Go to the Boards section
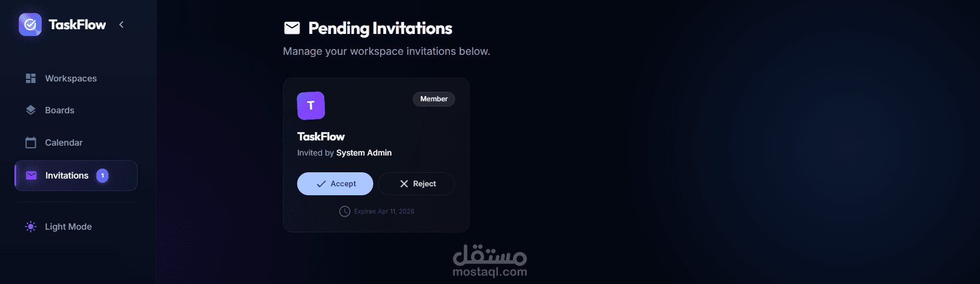 click(59, 110)
